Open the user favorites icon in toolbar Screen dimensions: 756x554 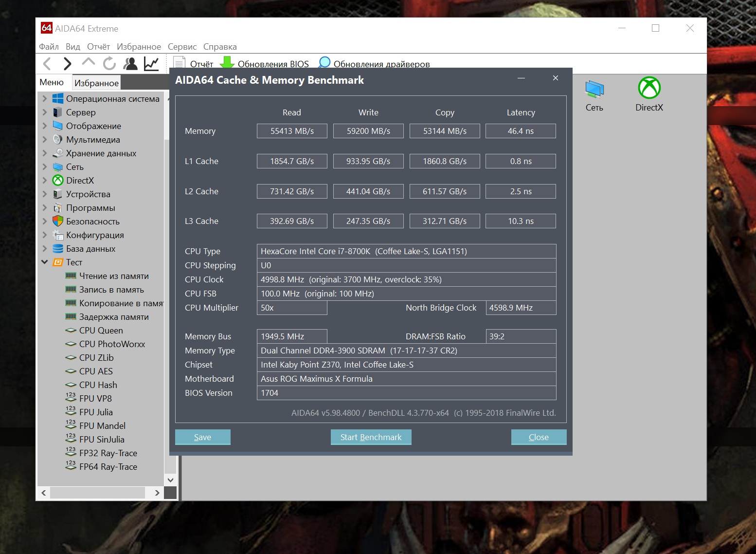click(x=130, y=64)
